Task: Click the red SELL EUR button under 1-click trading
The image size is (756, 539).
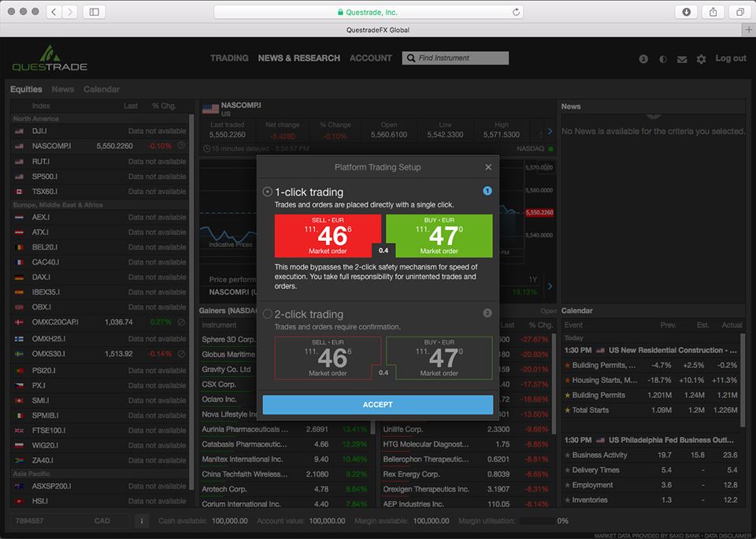Action: click(328, 236)
